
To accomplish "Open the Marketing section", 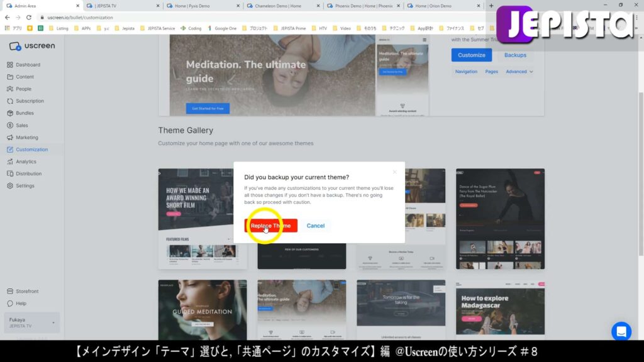I will coord(26,138).
